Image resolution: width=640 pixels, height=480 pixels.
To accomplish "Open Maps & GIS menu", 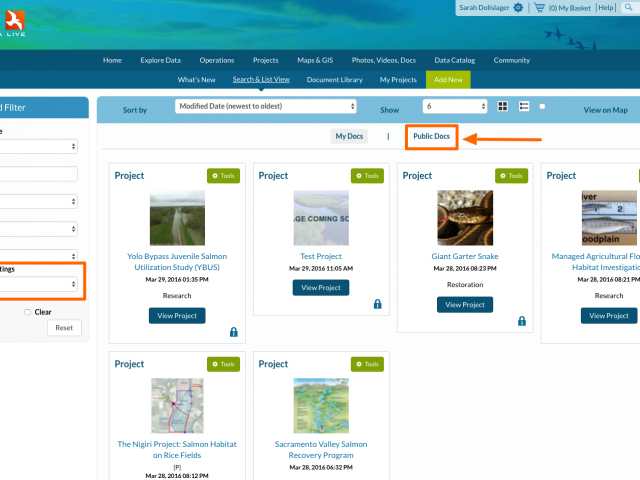I will 315,60.
